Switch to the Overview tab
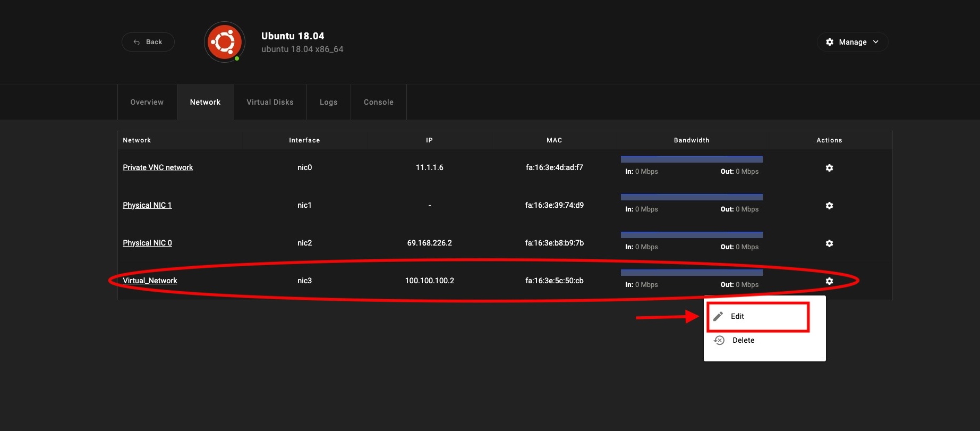Viewport: 980px width, 431px height. click(x=147, y=102)
